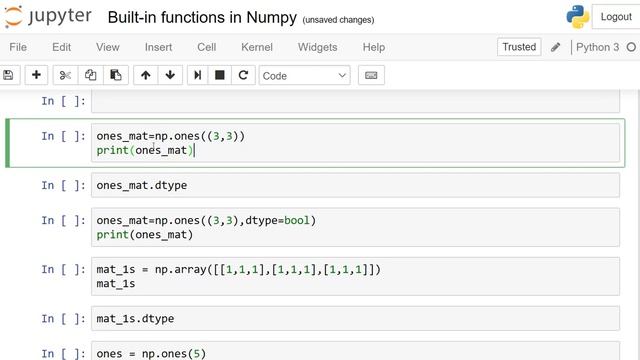Viewport: 640px width, 360px height.
Task: Save and checkpoint with the floppy icon
Action: pyautogui.click(x=8, y=75)
